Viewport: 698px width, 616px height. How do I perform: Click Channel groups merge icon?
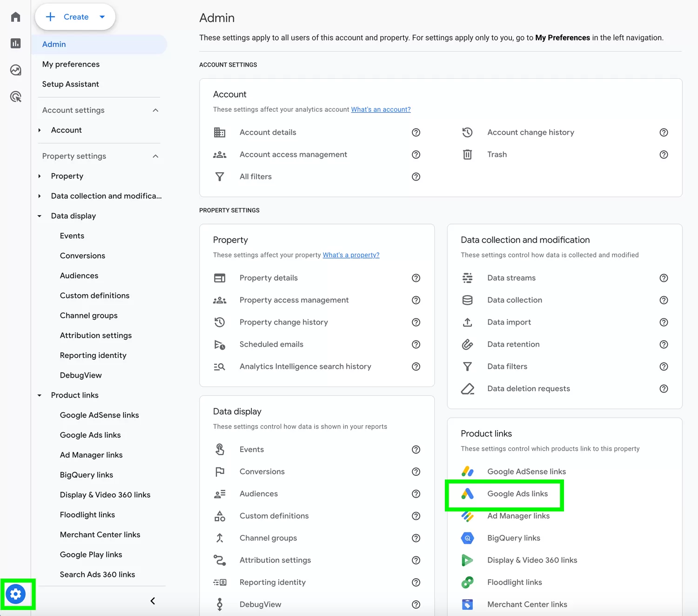pyautogui.click(x=220, y=538)
